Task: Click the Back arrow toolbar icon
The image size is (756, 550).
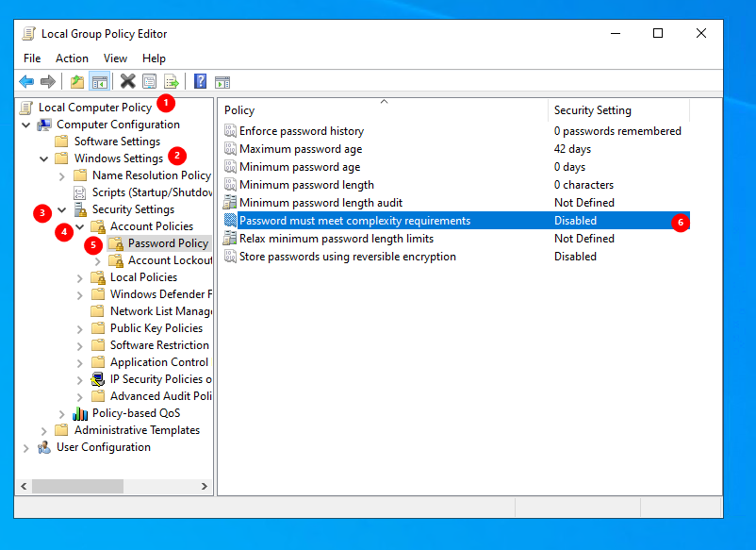Action: [x=26, y=82]
